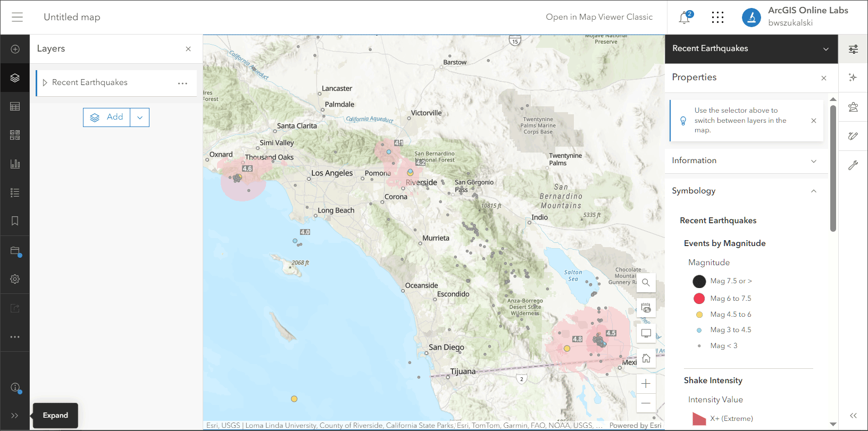868x431 pixels.
Task: Expand the Information section
Action: pos(746,160)
